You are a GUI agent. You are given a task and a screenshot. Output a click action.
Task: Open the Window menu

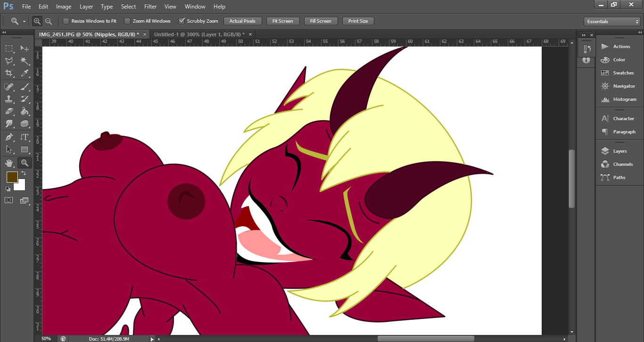pyautogui.click(x=195, y=7)
